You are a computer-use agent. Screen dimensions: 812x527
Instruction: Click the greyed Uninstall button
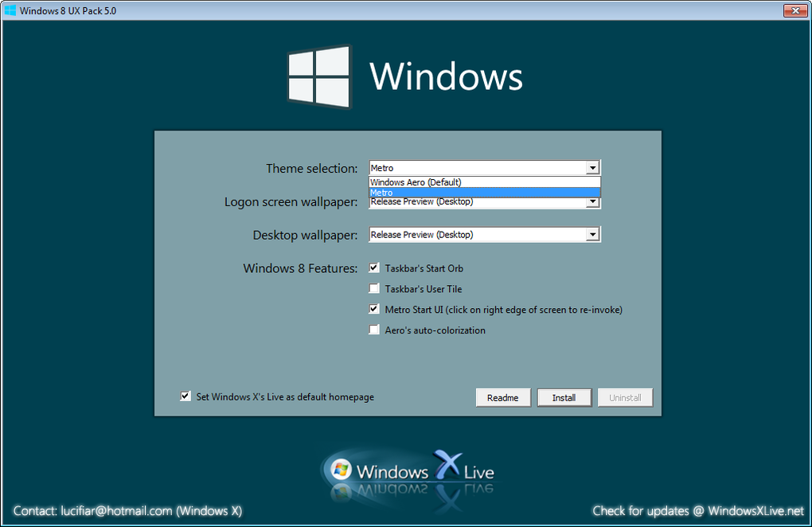(625, 397)
